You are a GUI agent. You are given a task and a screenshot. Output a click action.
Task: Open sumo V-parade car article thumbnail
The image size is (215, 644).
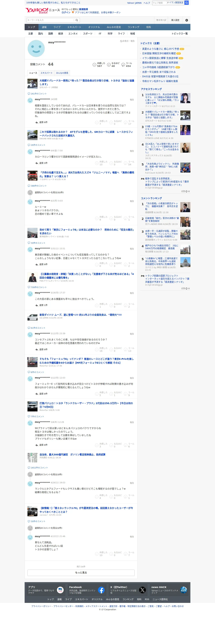pos(32,84)
